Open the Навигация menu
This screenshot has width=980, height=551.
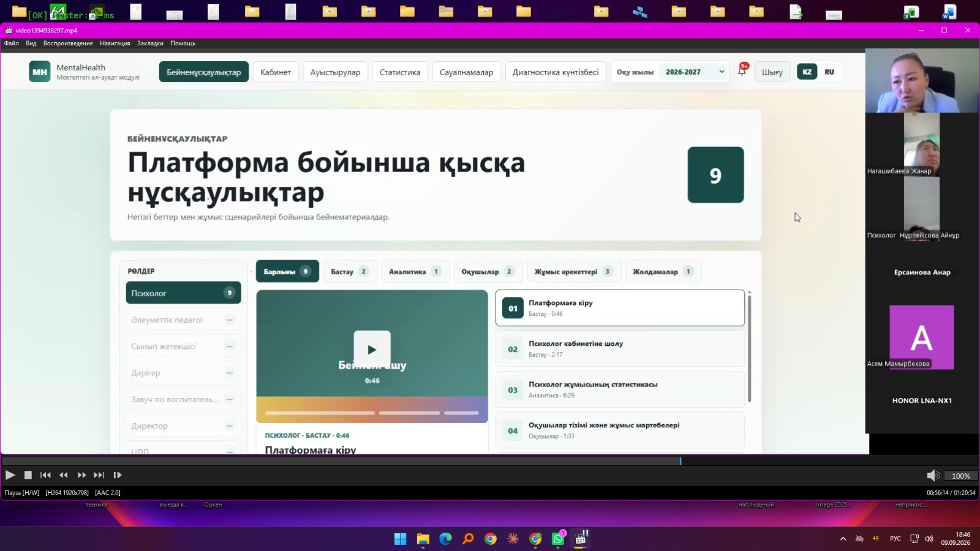pos(115,43)
